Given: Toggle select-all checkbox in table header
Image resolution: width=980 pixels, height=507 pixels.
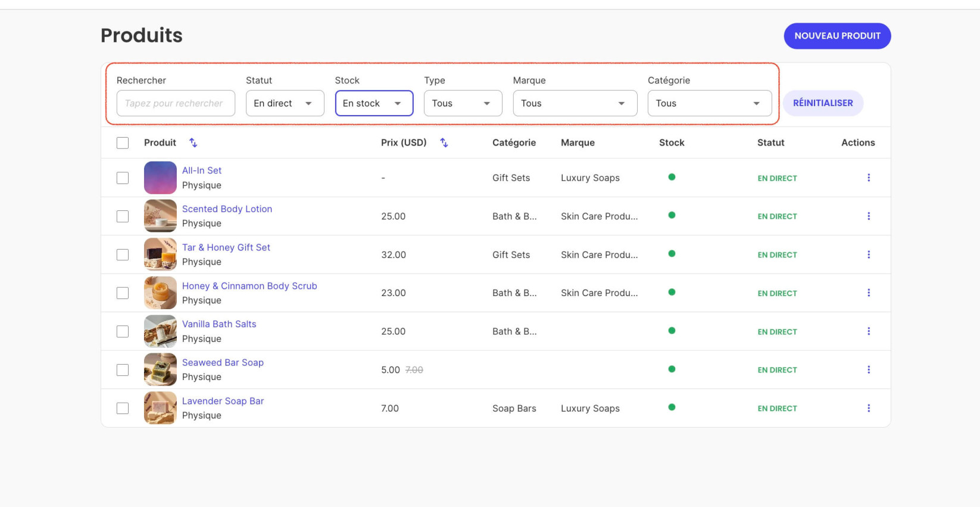Looking at the screenshot, I should point(123,143).
